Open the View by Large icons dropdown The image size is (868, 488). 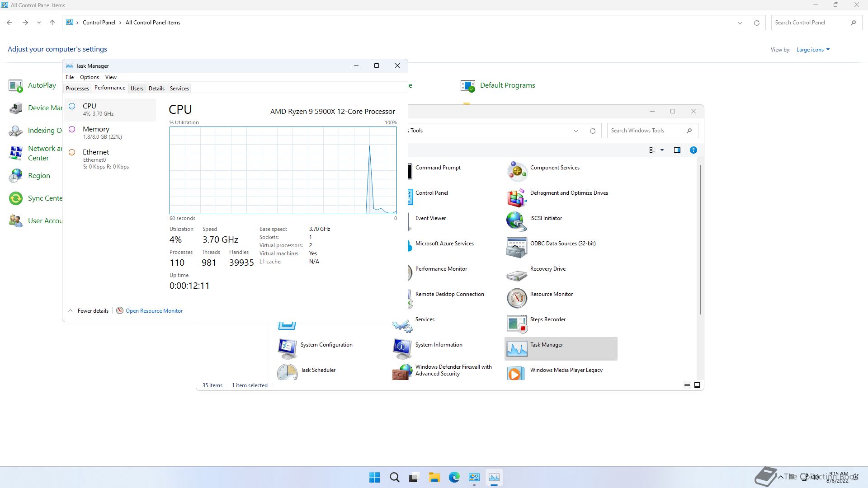tap(813, 50)
